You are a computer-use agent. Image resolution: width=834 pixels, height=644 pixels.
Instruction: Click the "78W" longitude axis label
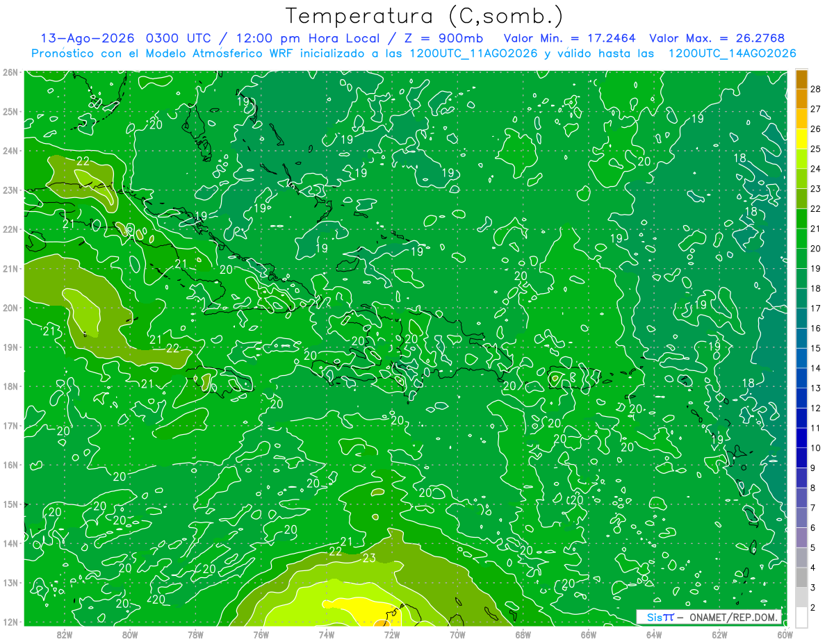[x=195, y=635]
